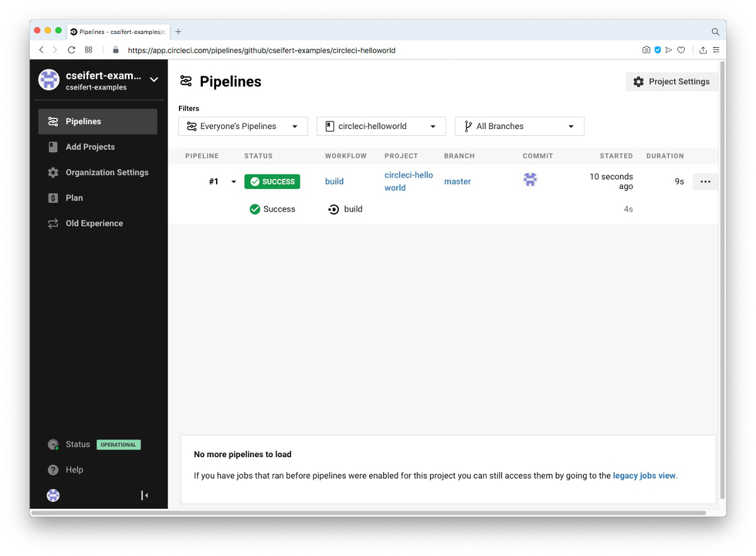Open circleci-helloworld project filter dropdown

click(381, 127)
